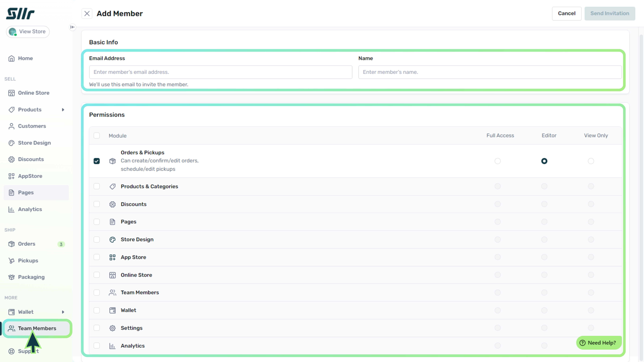Open Store Design from the sidebar
This screenshot has width=644, height=362.
34,143
